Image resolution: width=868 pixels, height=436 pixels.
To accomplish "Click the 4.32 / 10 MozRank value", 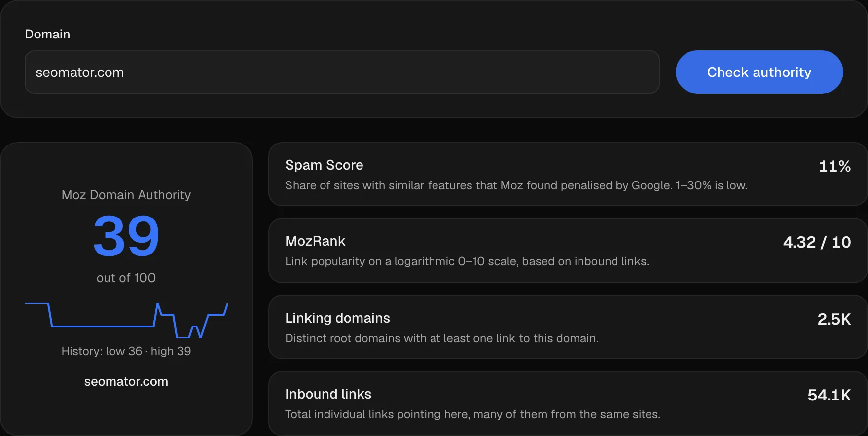I will tap(817, 242).
